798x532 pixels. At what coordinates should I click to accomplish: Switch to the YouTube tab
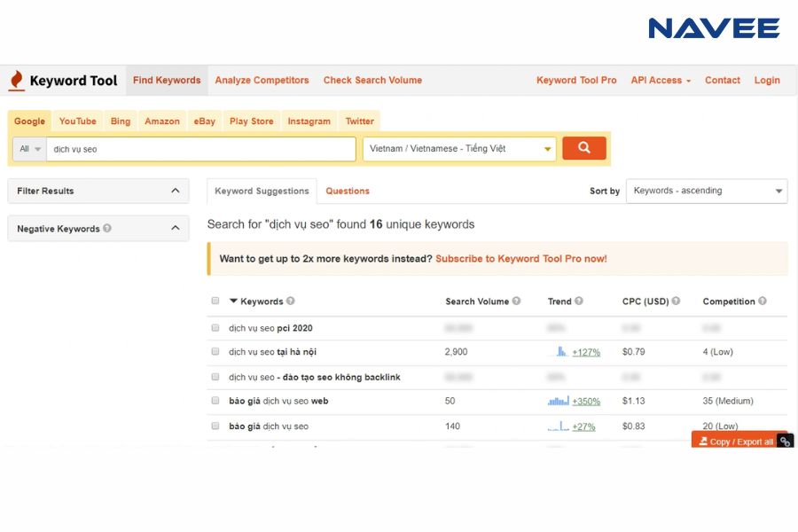coord(78,121)
